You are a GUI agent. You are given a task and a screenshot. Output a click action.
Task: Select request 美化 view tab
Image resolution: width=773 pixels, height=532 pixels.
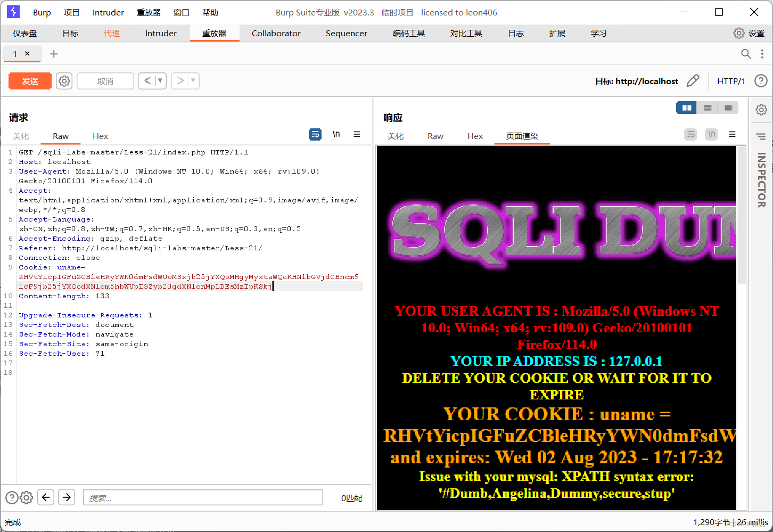[21, 136]
